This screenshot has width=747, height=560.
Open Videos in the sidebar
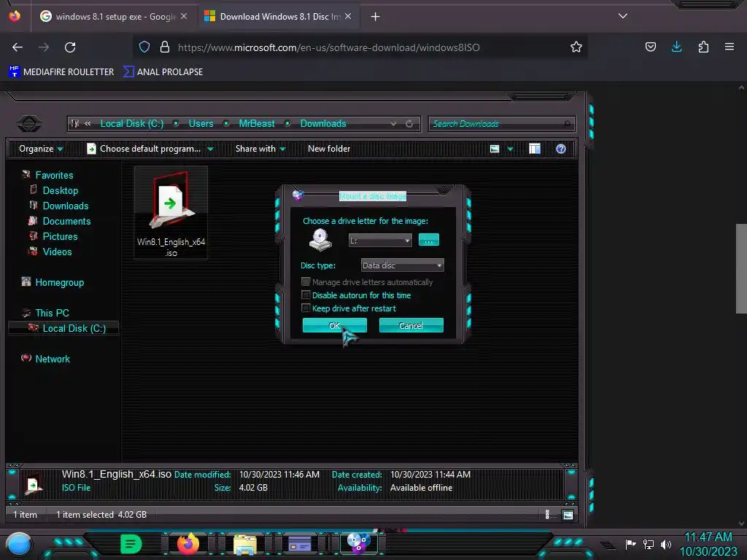click(x=57, y=252)
